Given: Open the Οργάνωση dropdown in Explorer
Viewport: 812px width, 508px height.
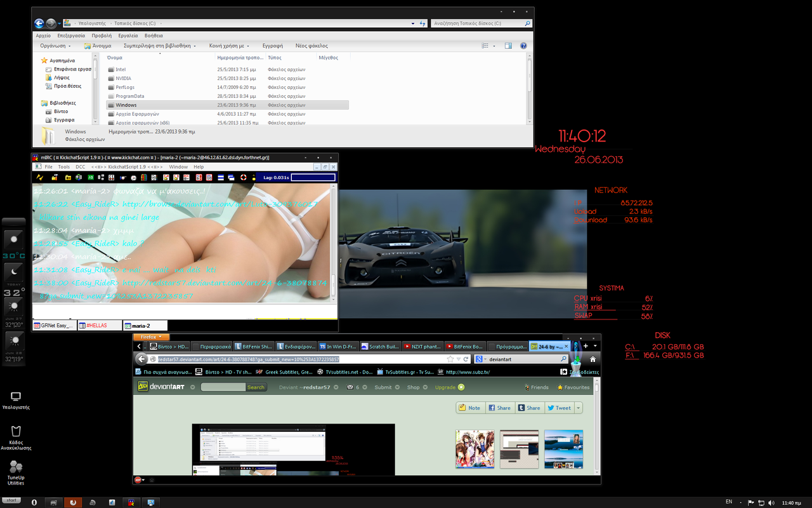Looking at the screenshot, I should (55, 46).
